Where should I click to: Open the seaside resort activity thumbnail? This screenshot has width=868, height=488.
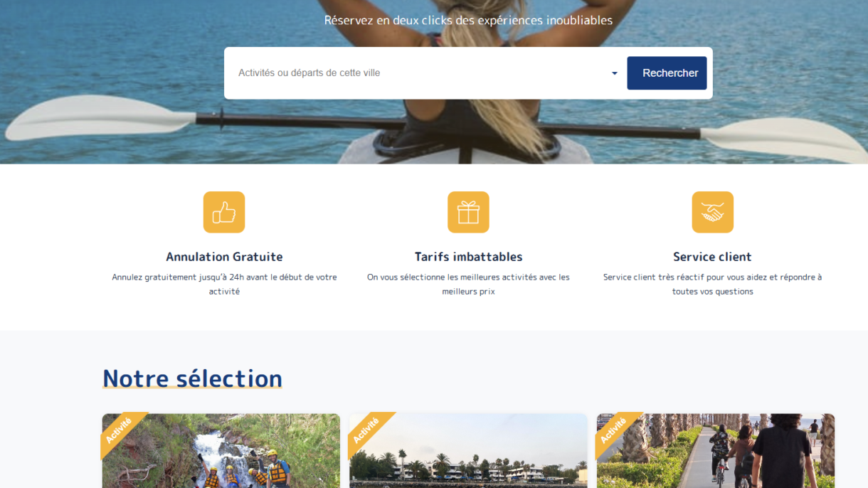468,451
